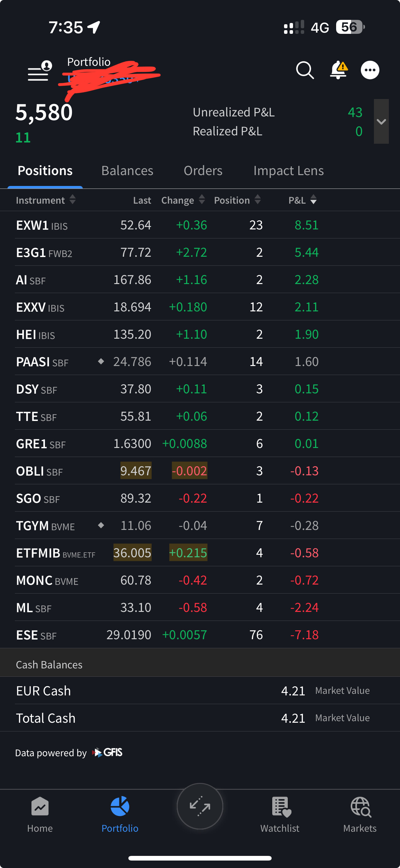
Task: Sort positions by Position column
Action: coord(237,200)
